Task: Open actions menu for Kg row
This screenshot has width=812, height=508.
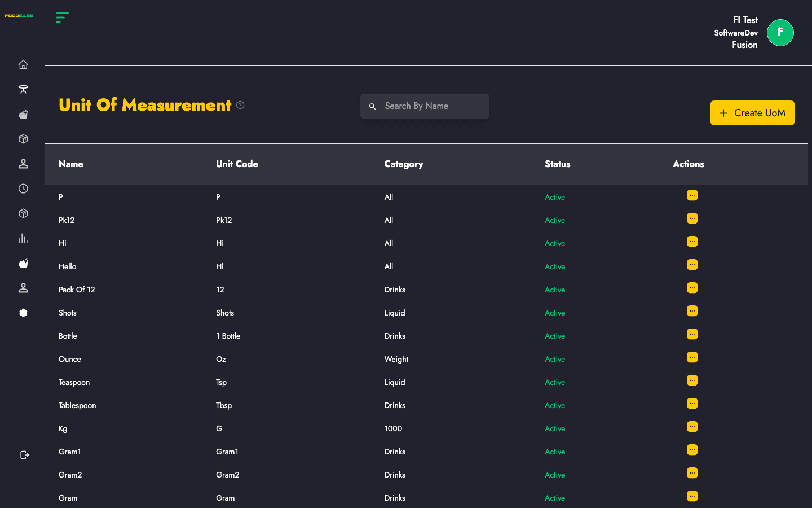Action: click(x=692, y=427)
